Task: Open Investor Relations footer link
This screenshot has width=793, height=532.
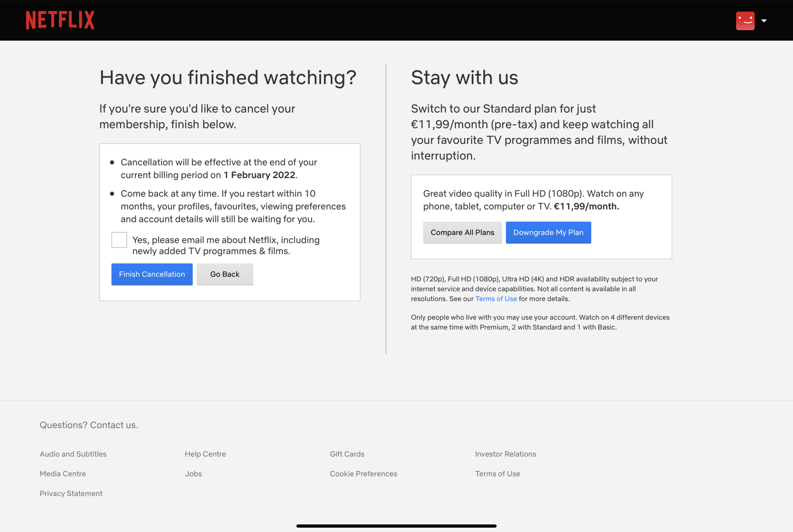Action: click(x=505, y=454)
